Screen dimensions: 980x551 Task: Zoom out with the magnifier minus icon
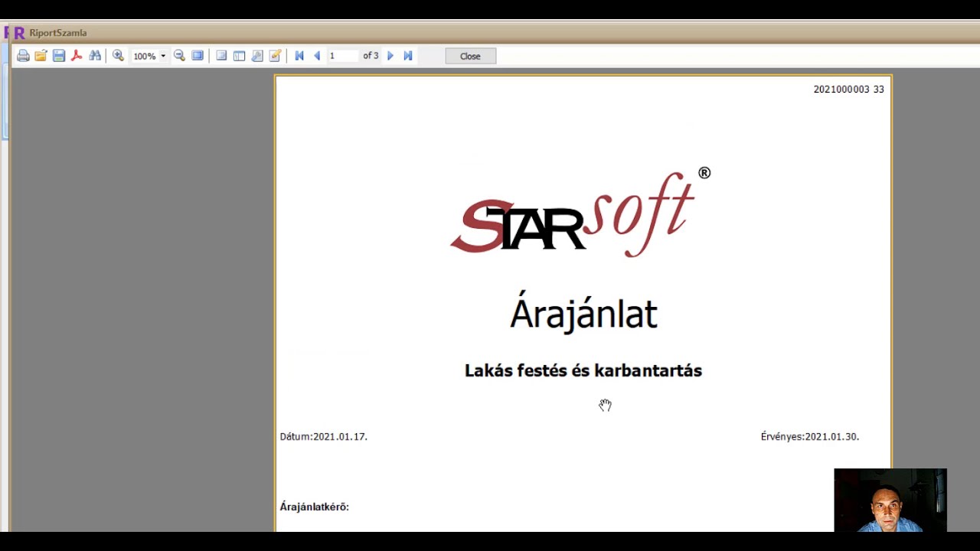pos(179,56)
